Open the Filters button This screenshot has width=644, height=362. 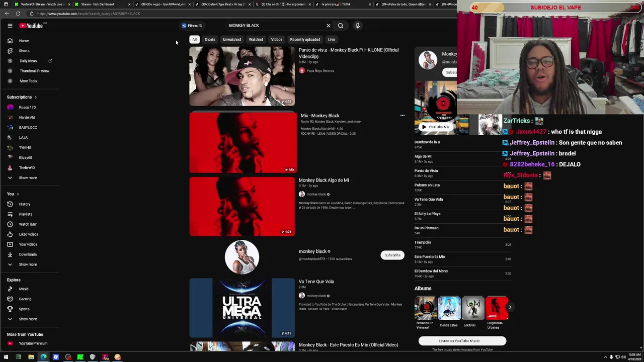tap(192, 26)
